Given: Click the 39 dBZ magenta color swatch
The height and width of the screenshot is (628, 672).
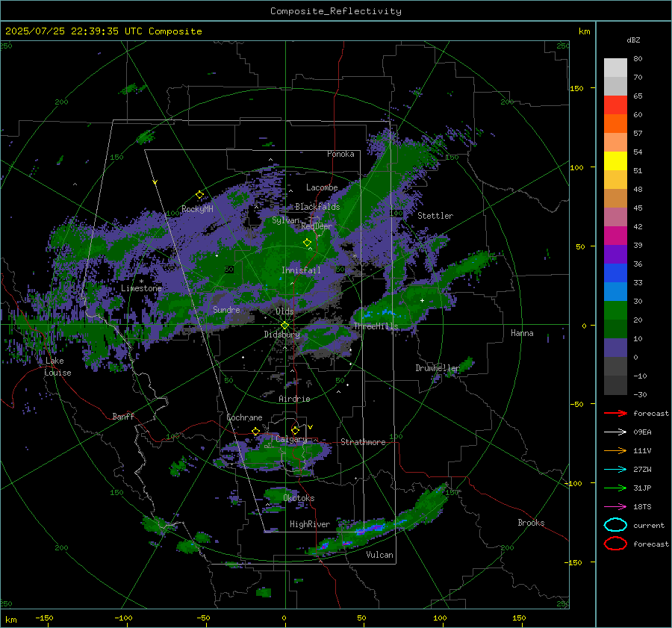Looking at the screenshot, I should coord(615,235).
